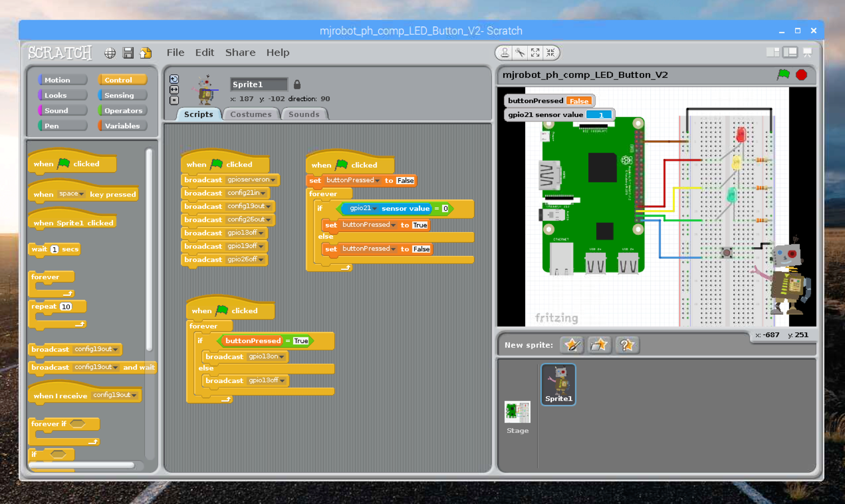Screen dimensions: 845x504
Task: Click the language globe icon
Action: pos(110,53)
